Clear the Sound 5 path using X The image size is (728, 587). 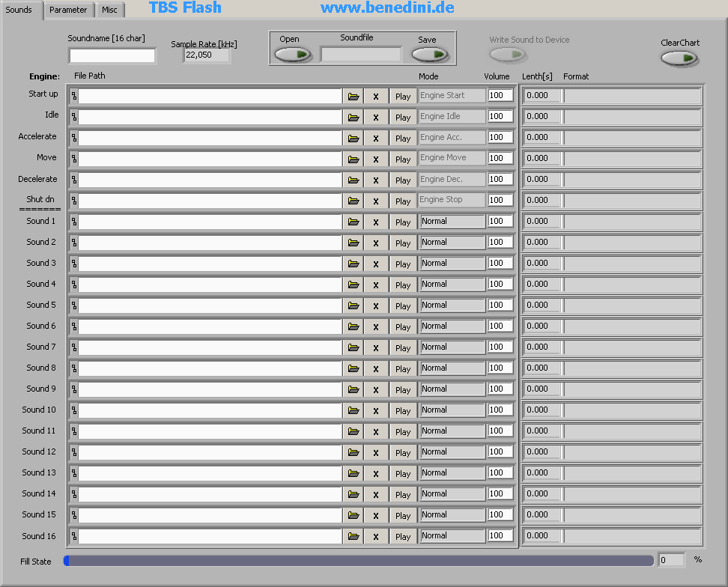tap(376, 306)
